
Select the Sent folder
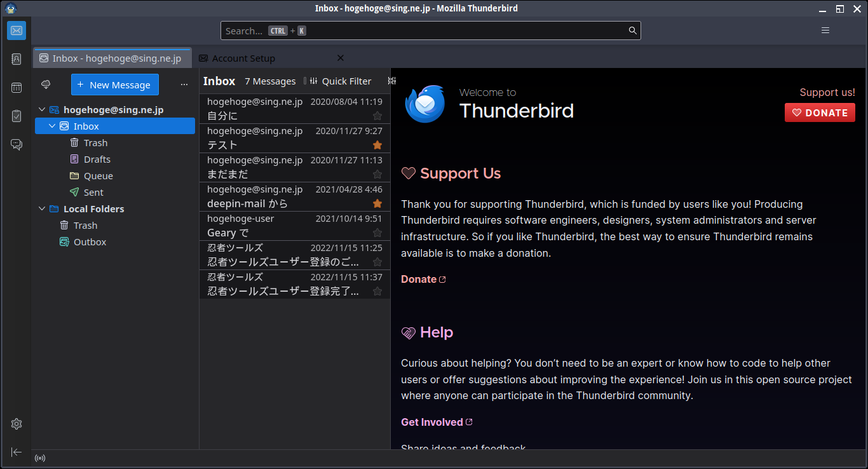point(115,193)
